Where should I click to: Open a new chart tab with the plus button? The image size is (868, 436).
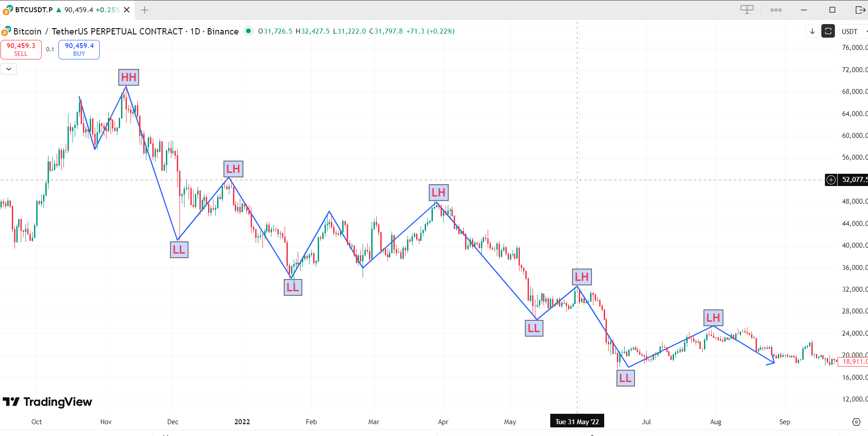144,10
